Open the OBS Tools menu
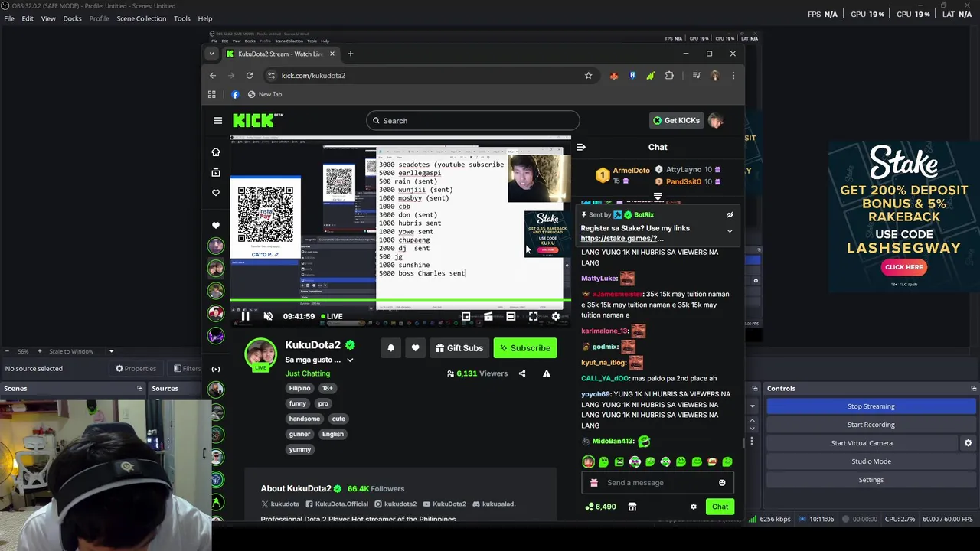The height and width of the screenshot is (551, 980). [182, 18]
